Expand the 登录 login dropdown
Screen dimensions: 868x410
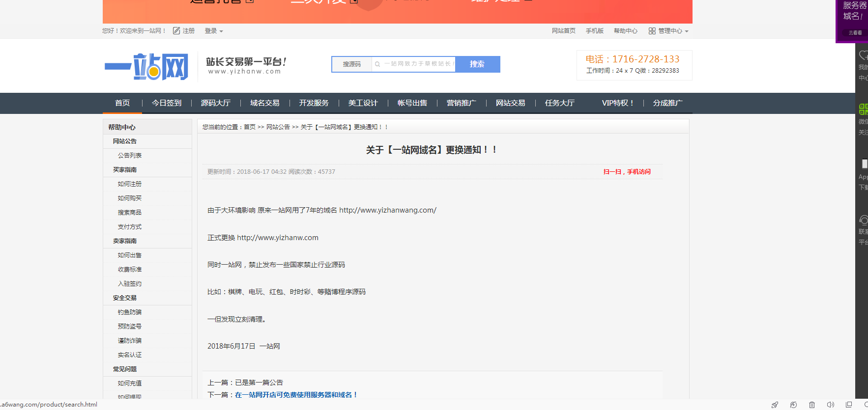[214, 31]
